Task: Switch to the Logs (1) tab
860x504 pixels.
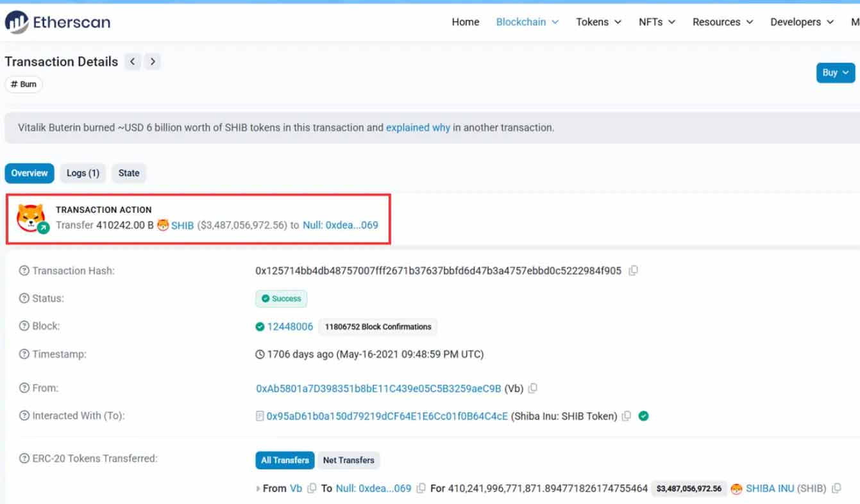Action: click(83, 173)
